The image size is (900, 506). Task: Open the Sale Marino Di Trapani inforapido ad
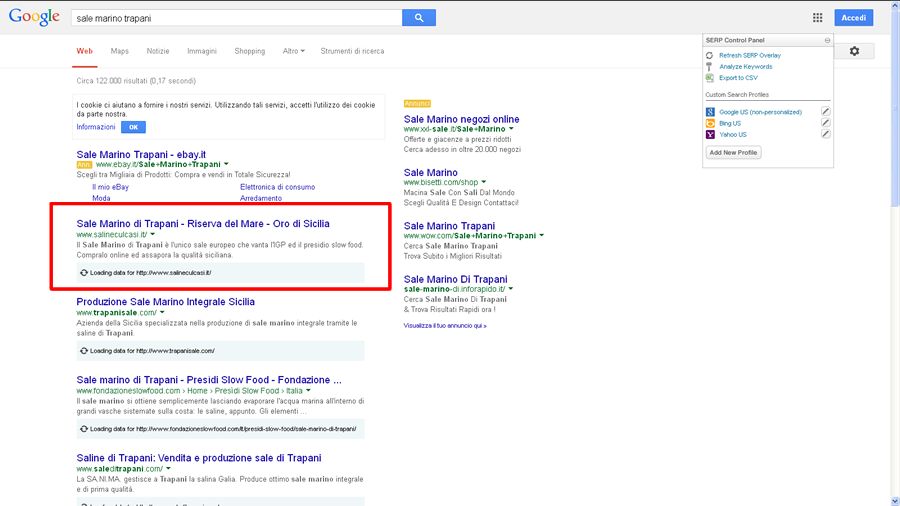(456, 279)
